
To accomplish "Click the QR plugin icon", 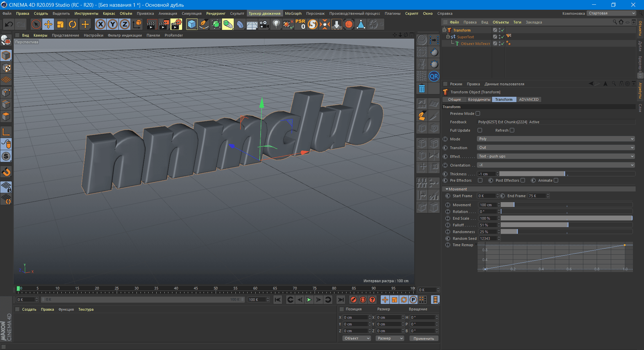I will (x=434, y=76).
